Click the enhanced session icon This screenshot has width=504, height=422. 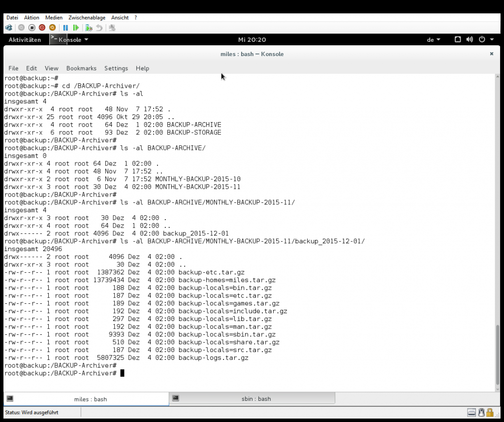(x=112, y=28)
